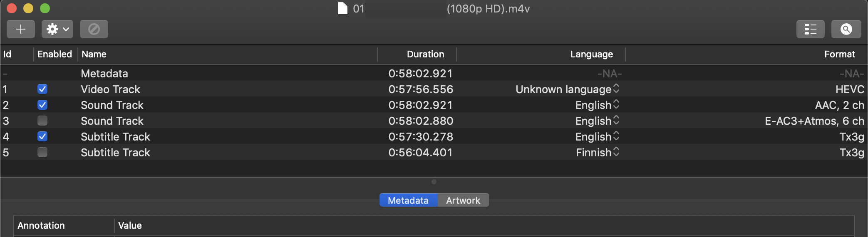Viewport: 868px width, 237px height.
Task: Click the metadata search magnifier icon
Action: click(846, 29)
